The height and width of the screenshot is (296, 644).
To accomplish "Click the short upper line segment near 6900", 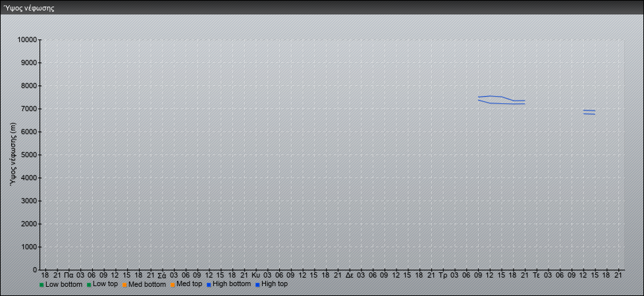I will [x=589, y=111].
